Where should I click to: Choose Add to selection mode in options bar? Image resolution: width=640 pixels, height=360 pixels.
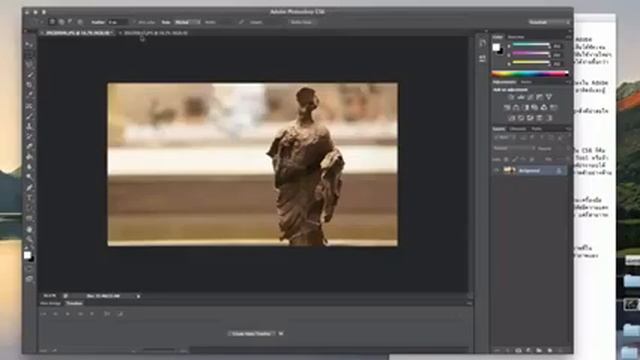61,22
